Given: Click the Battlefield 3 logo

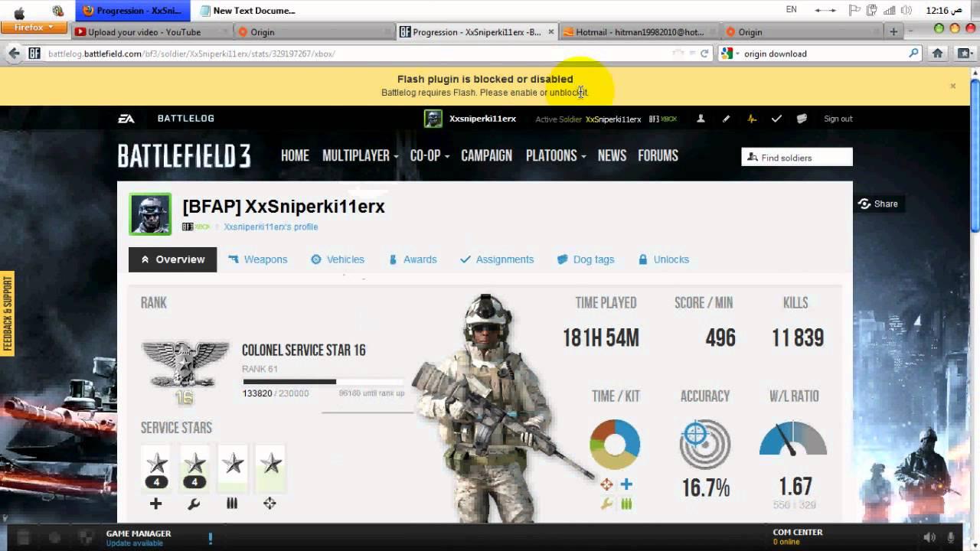Looking at the screenshot, I should point(184,156).
